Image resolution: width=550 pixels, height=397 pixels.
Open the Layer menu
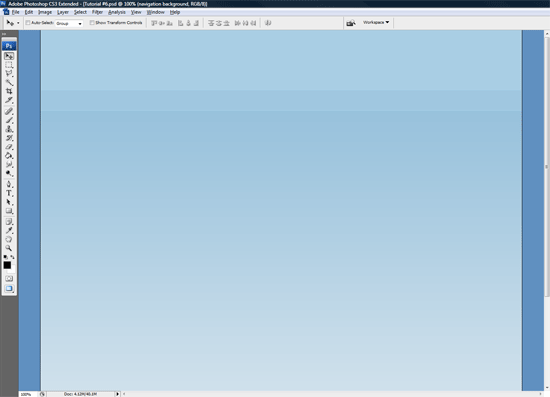tap(63, 12)
